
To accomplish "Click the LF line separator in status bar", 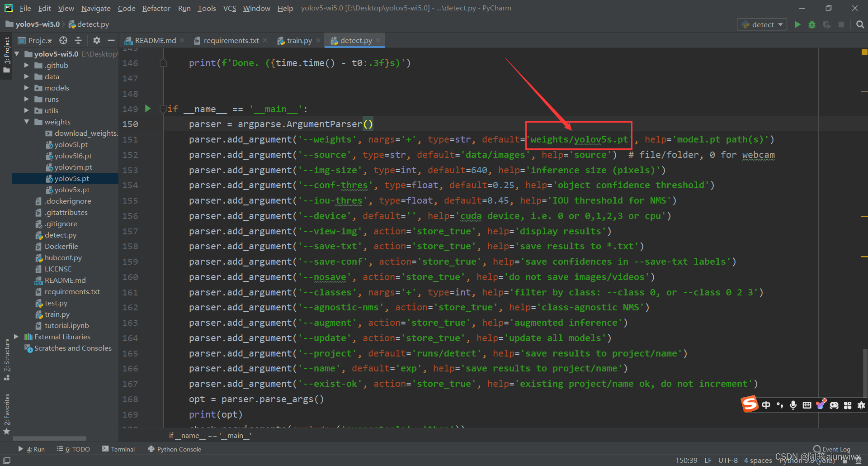I will pyautogui.click(x=708, y=460).
